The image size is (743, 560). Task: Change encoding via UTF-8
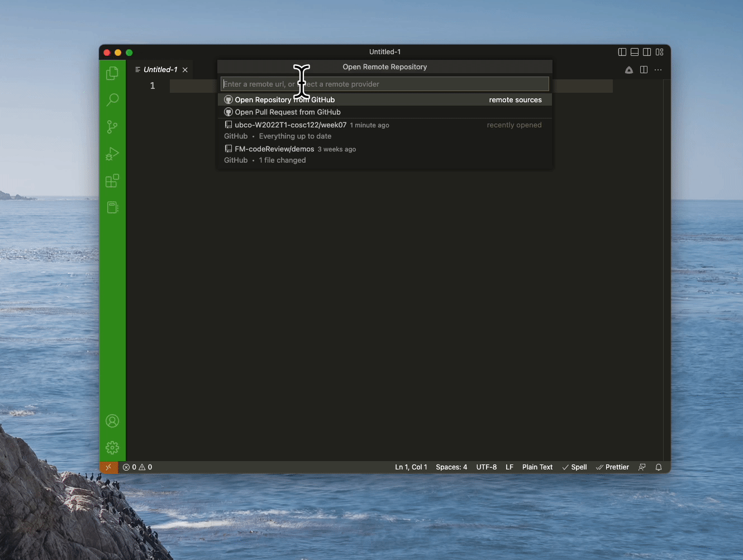[487, 467]
